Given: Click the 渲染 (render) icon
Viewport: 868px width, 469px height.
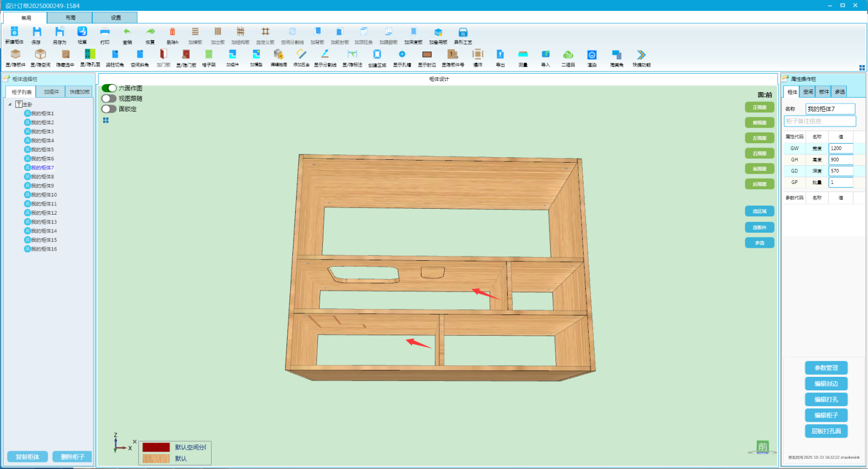Looking at the screenshot, I should (592, 55).
